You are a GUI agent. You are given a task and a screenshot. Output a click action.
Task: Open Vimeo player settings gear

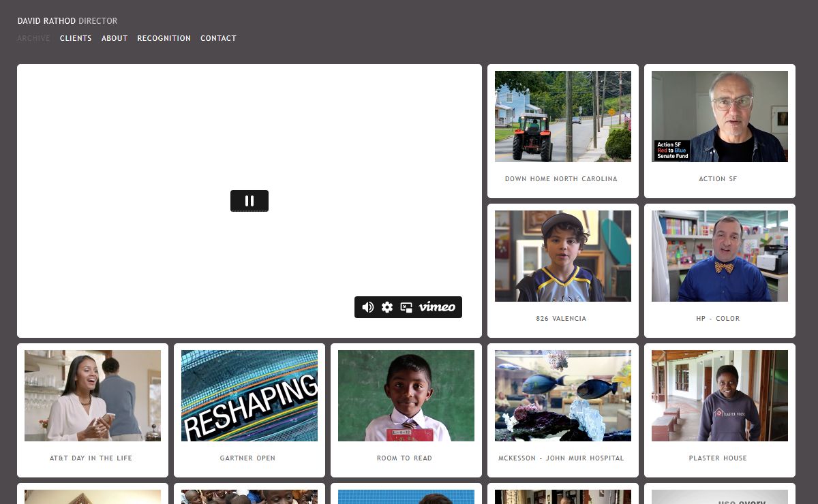[x=387, y=307]
